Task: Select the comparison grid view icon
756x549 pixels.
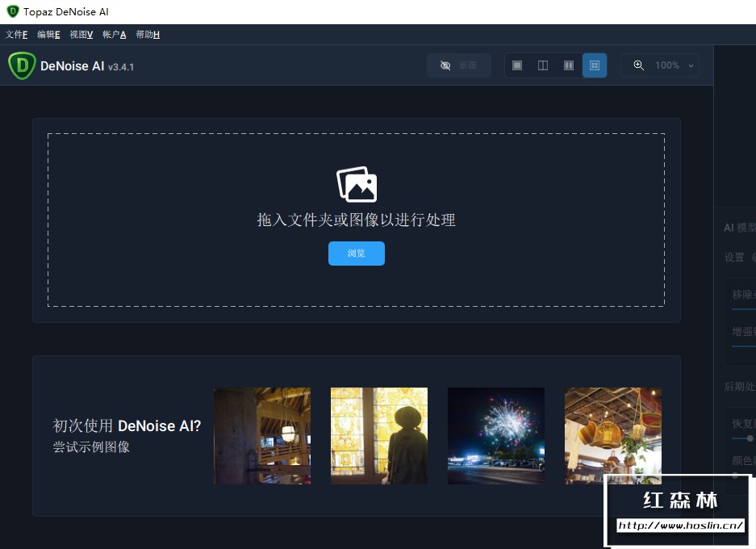Action: 595,65
